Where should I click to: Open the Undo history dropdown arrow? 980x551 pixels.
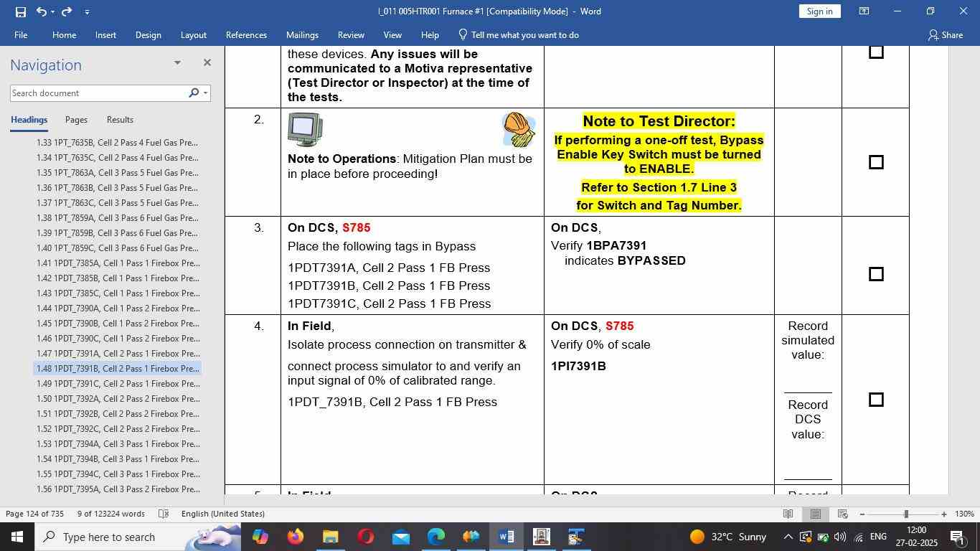[x=52, y=11]
